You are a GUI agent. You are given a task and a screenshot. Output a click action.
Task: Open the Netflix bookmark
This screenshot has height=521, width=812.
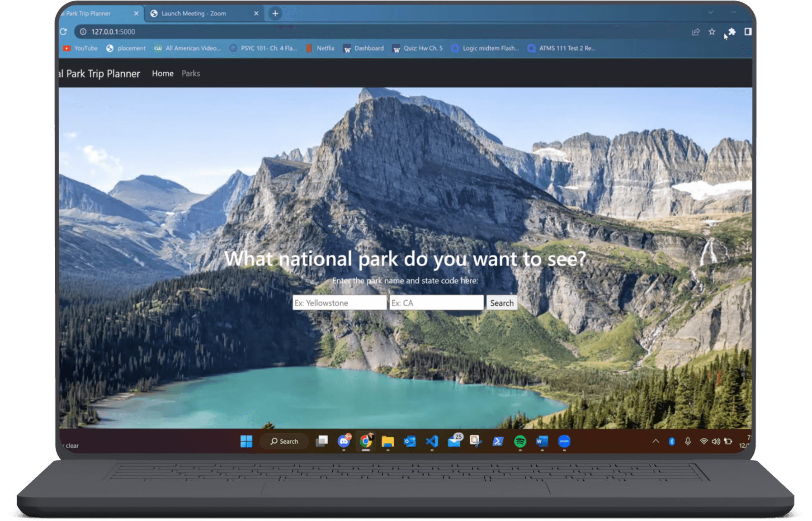click(321, 48)
